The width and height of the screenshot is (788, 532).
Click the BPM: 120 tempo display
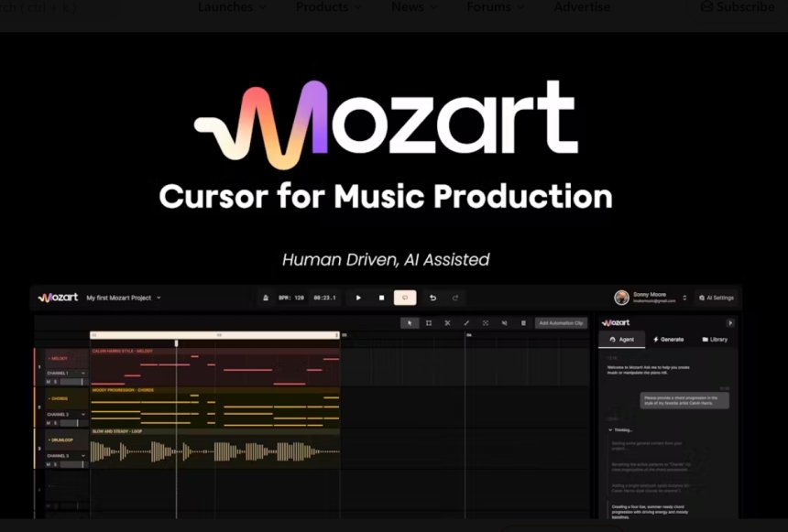(291, 298)
